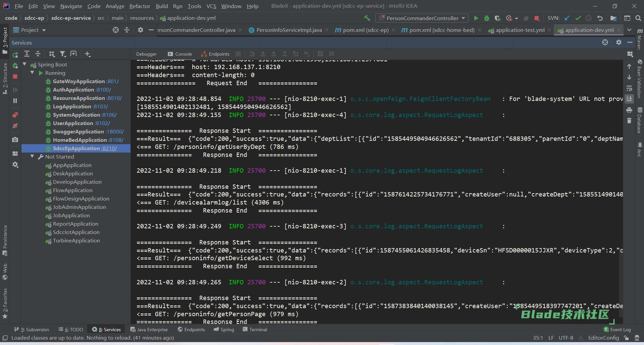Viewport: 644px width, 345px height.
Task: Open Project view dropdown arrow
Action: click(x=44, y=30)
